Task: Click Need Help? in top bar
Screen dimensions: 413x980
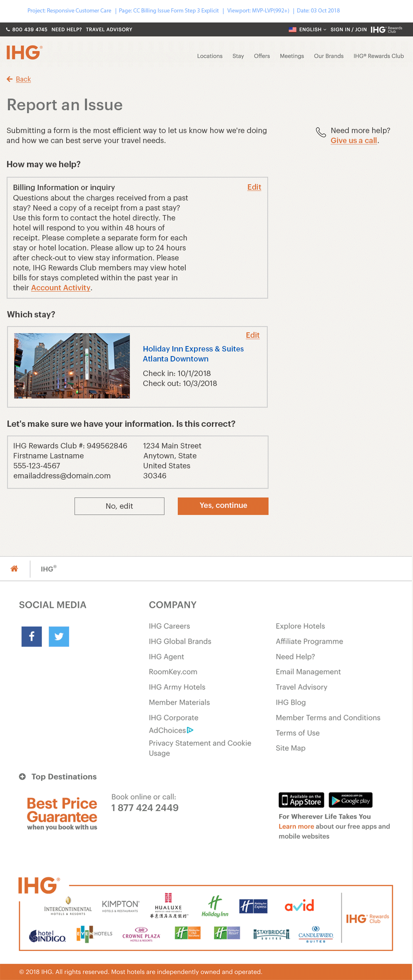Action: point(67,30)
